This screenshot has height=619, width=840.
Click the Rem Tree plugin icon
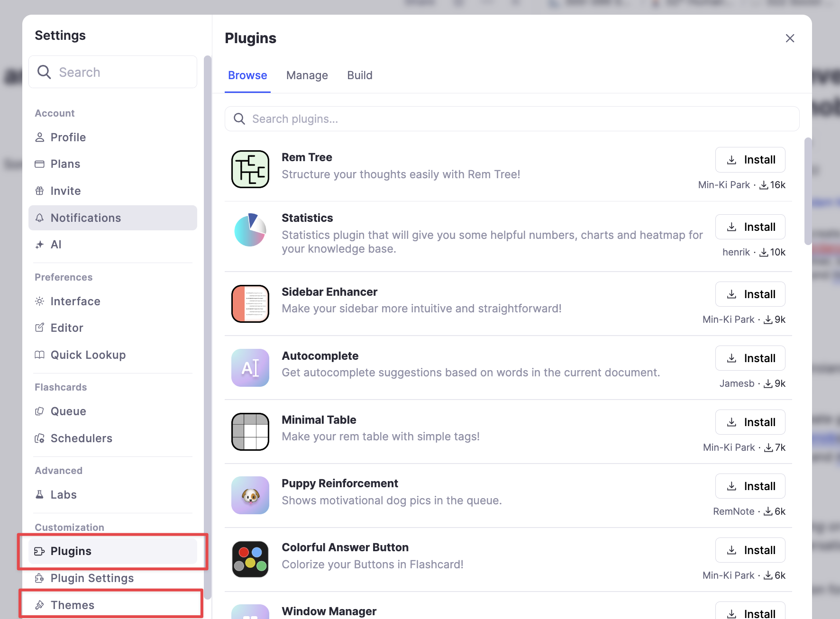click(250, 169)
